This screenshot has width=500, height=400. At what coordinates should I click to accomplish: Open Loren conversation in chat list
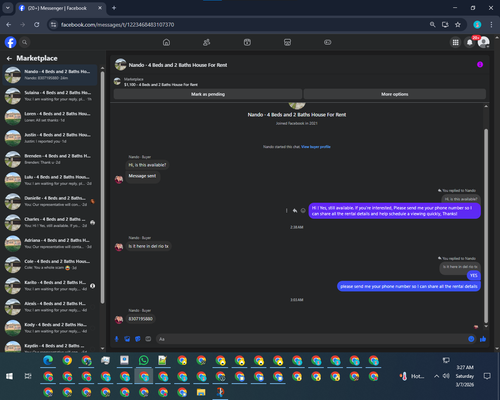point(50,117)
